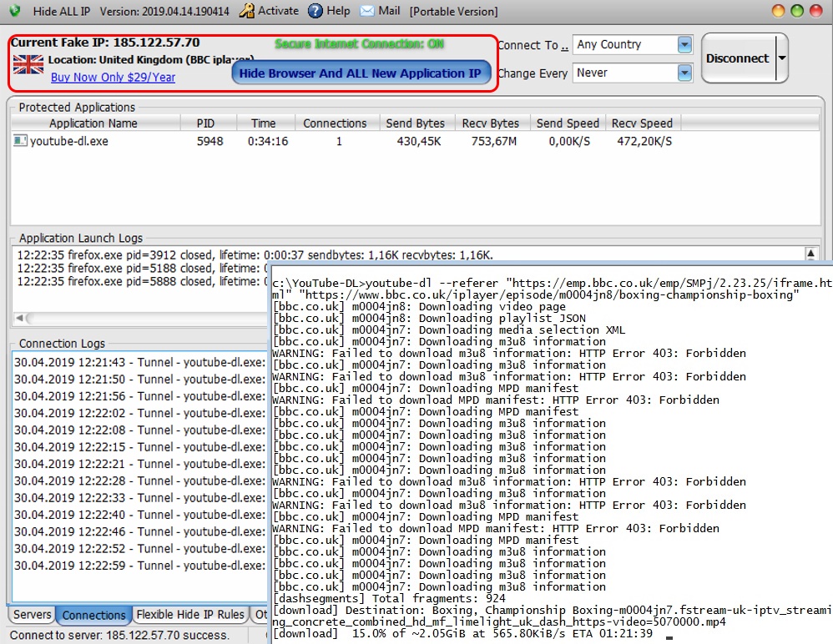
Task: Sort by the Recv Speed column header
Action: click(642, 123)
